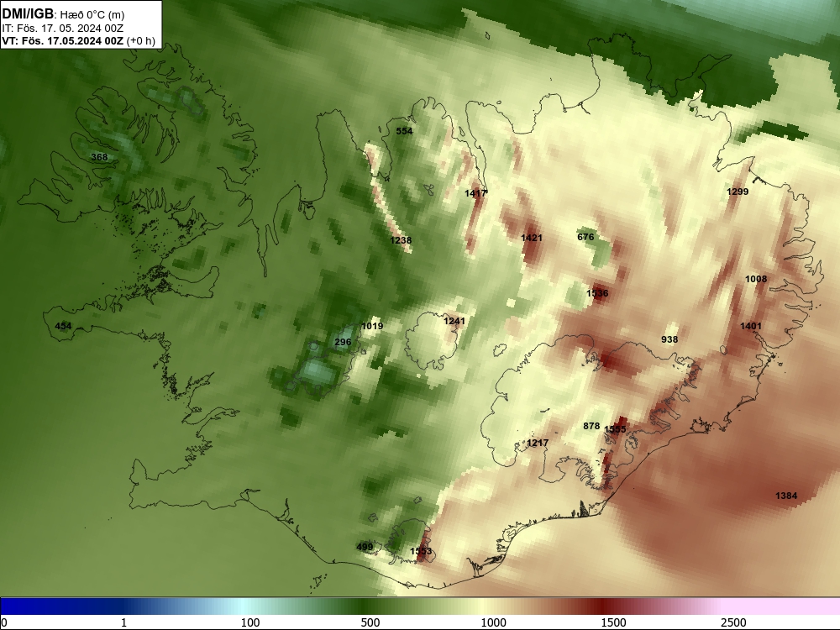Screen dimensions: 840x630
Task: Click the dark blue start of the color bar
Action: pyautogui.click(x=32, y=606)
